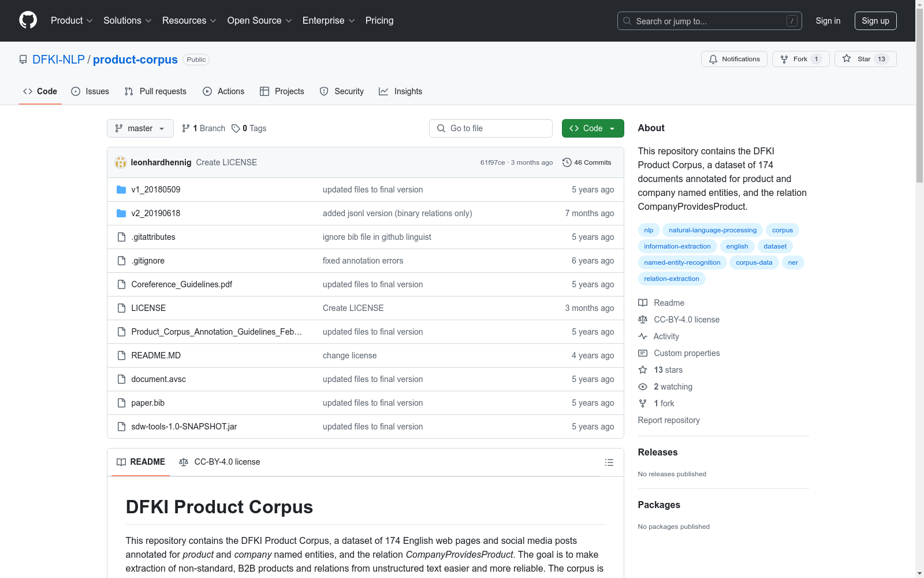924x578 pixels.
Task: Click the document.avsc file icon
Action: click(x=121, y=379)
